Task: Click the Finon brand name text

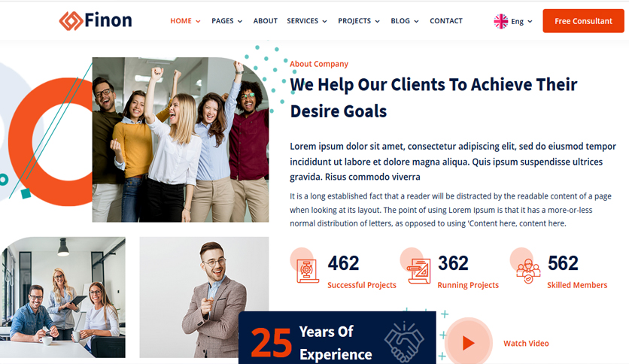Action: pos(108,20)
